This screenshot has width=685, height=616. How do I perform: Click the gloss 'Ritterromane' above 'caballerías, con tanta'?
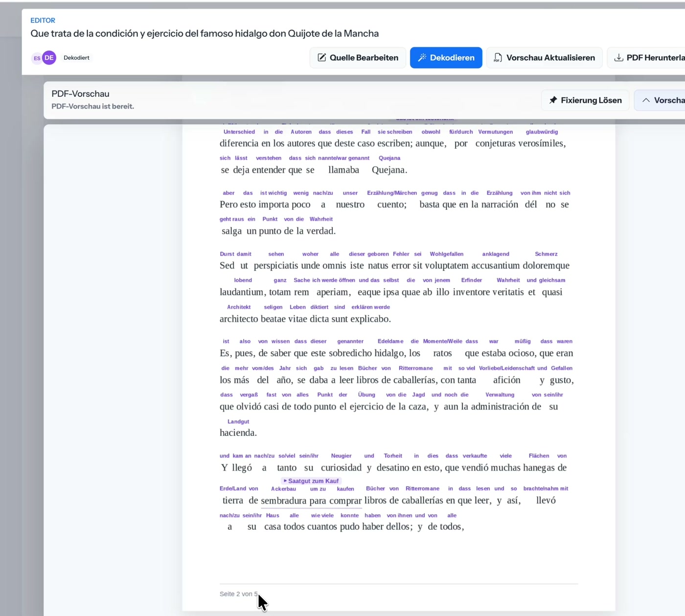point(416,368)
